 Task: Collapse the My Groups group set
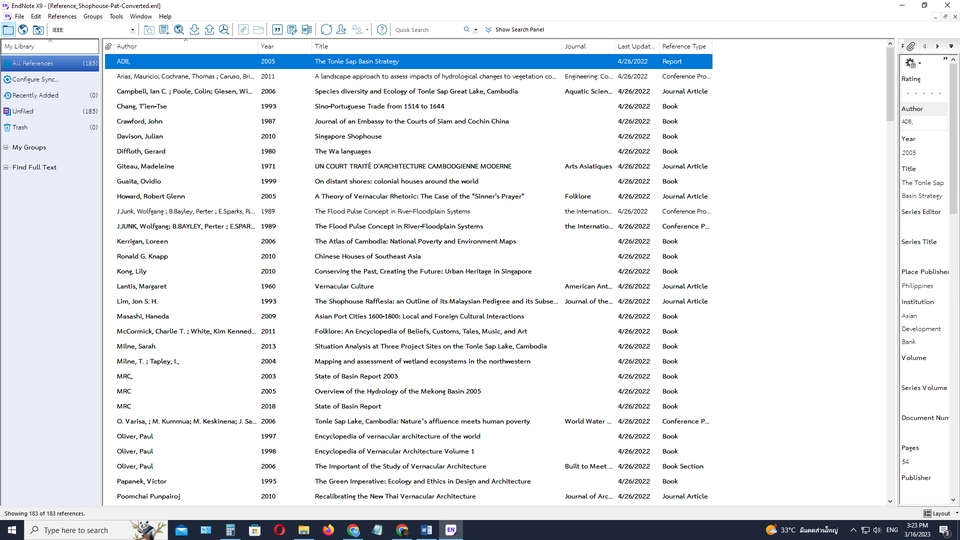tap(6, 148)
